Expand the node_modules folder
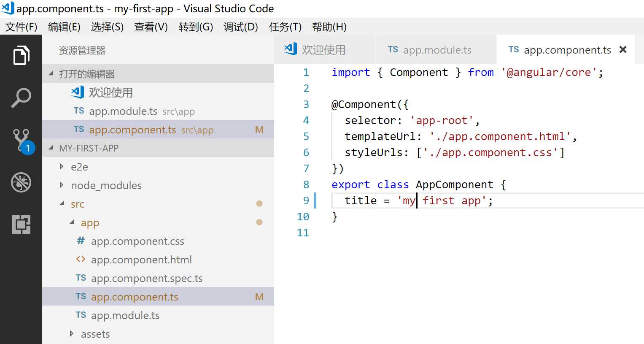 (x=62, y=185)
